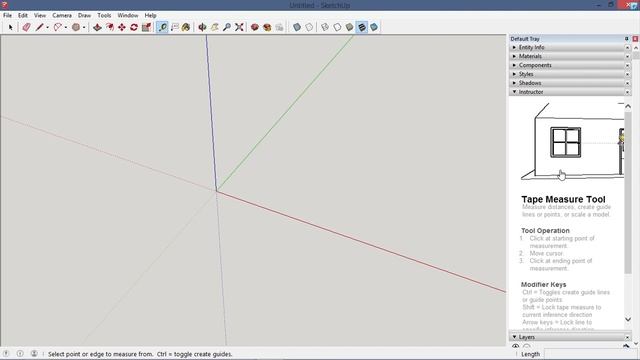Open the 3D Warehouse
Screen dimensions: 640x360
(255, 27)
